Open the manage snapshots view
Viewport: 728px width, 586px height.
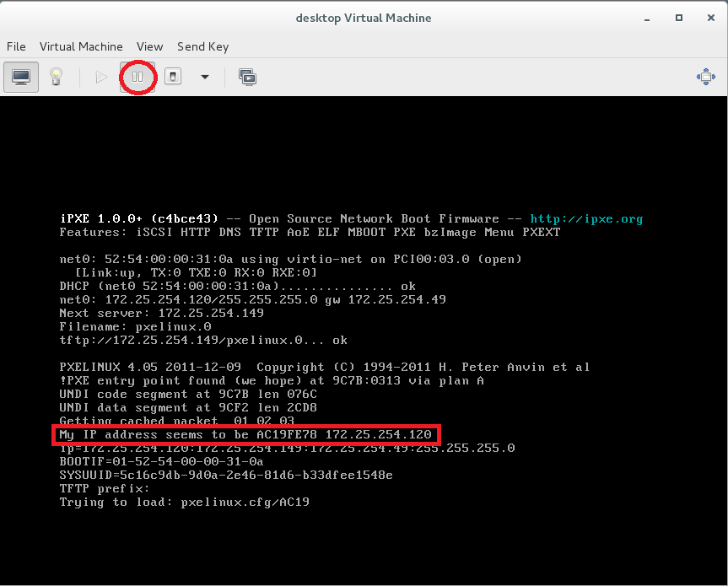[247, 77]
